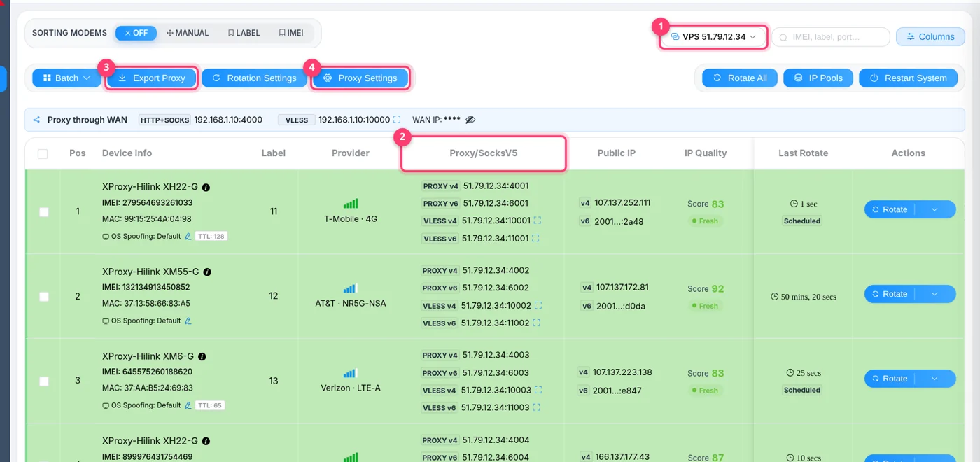Expand Rotate options arrow for modem 2
980x462 pixels.
934,294
